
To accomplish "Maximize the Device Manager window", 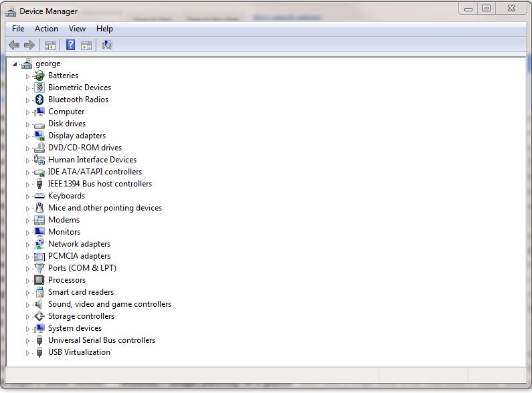I will point(486,8).
